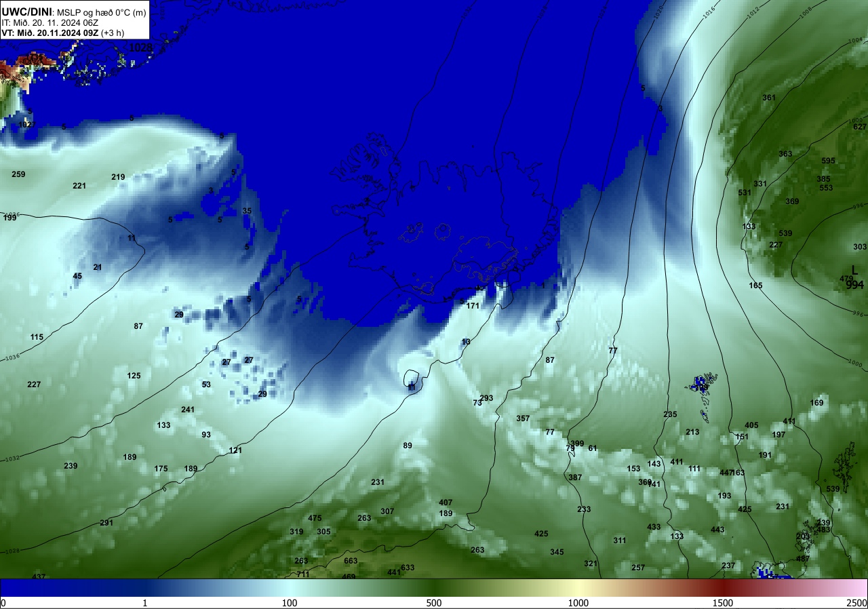Click the 257 height value
868x609 pixels.
tap(638, 568)
